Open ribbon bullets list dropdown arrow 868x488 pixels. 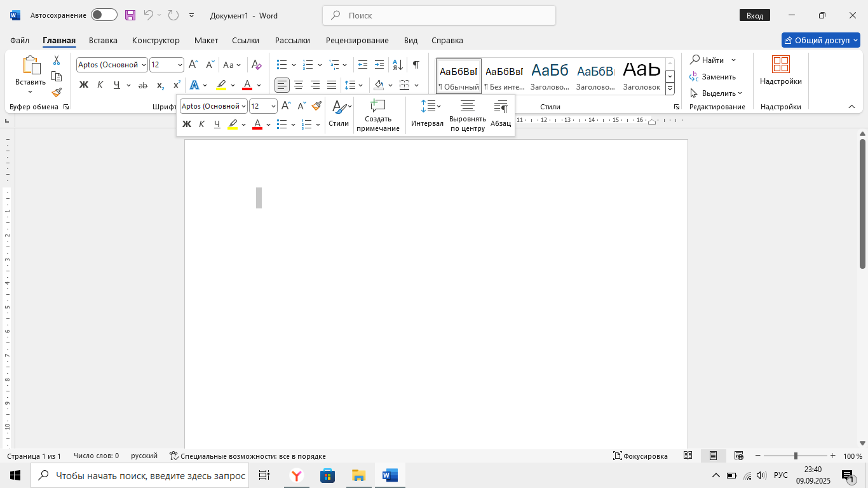(294, 65)
